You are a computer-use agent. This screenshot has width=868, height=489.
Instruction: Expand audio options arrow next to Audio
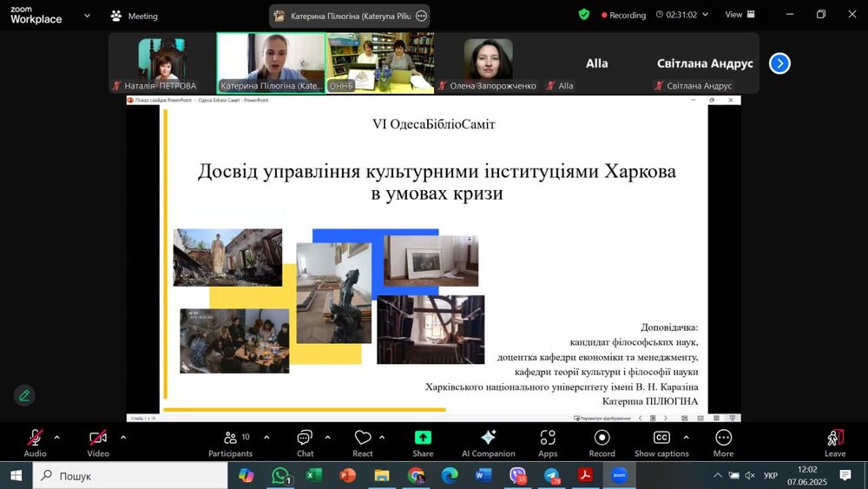pos(57,437)
